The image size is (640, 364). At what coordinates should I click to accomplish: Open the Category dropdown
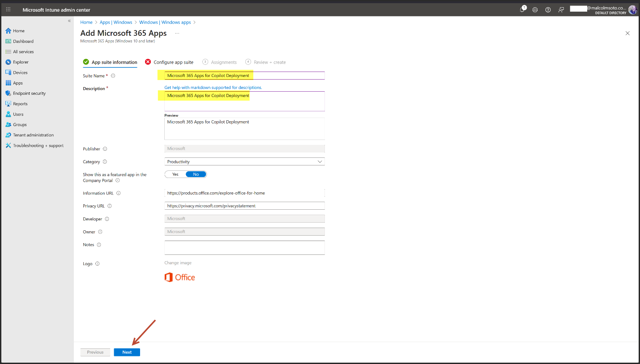point(244,161)
